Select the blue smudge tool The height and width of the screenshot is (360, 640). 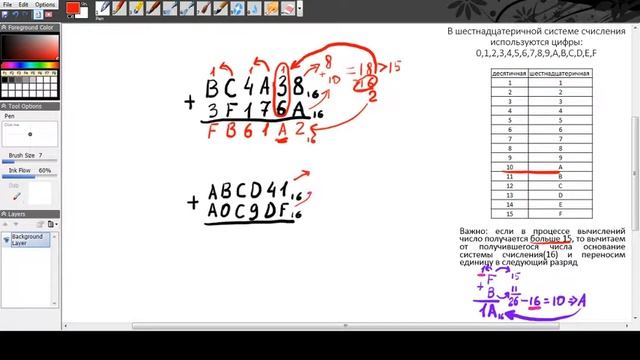(254, 9)
